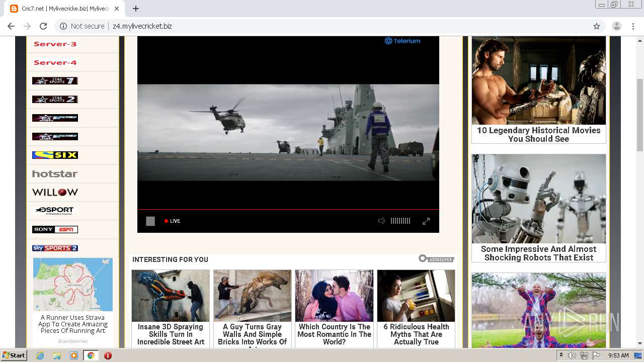Screen dimensions: 644x362
Task: Read 'Some Impressive And Almost Shocking Robots' headline
Action: tap(539, 253)
